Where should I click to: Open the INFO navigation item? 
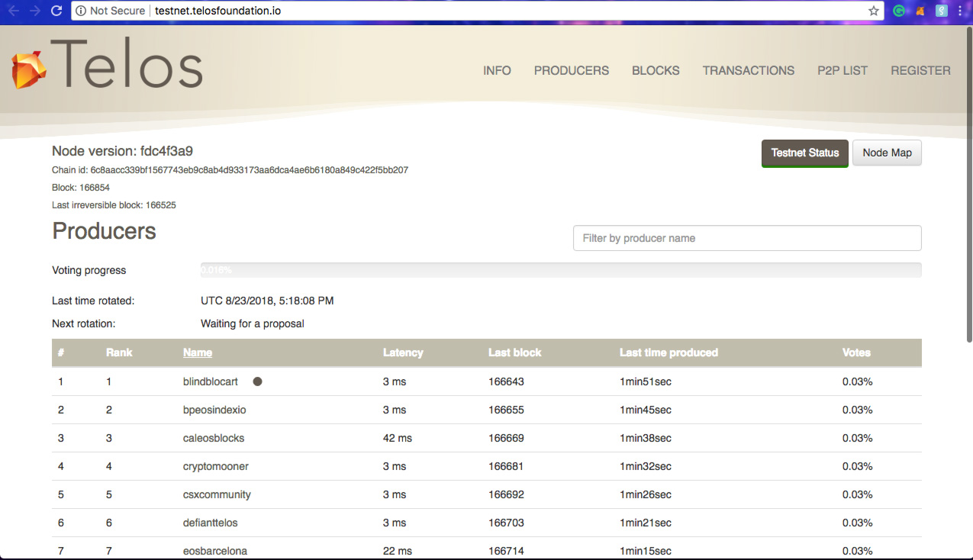tap(497, 70)
